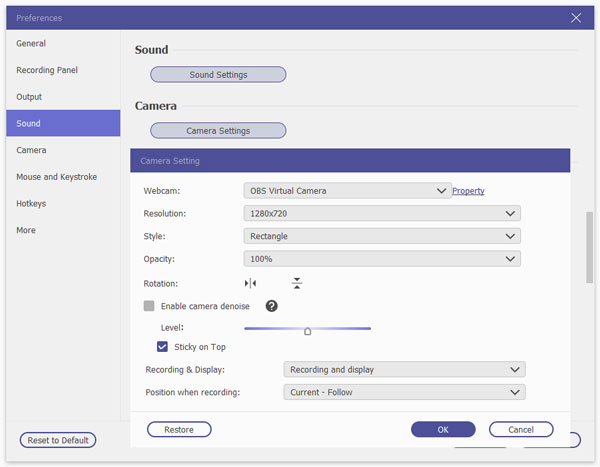Click the camera denoise help icon

point(271,306)
